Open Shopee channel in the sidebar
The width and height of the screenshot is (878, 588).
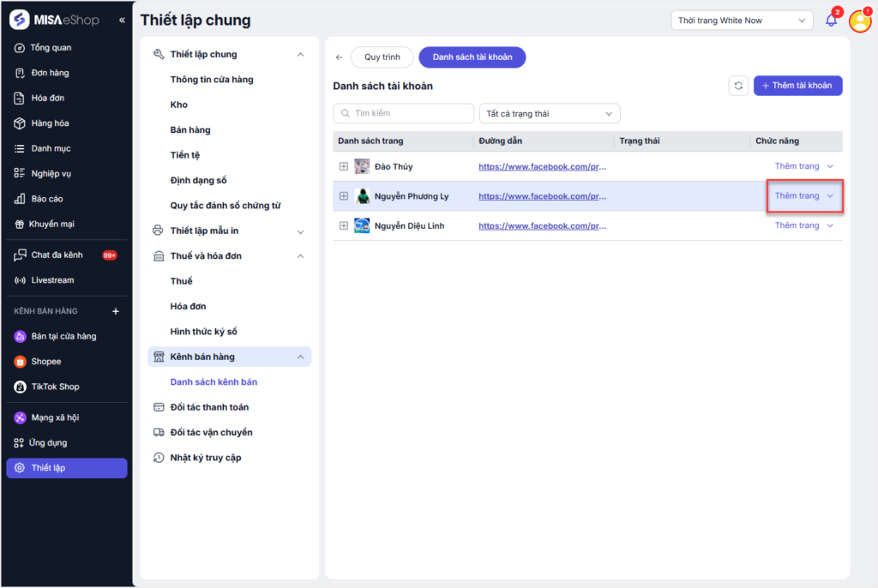click(46, 362)
